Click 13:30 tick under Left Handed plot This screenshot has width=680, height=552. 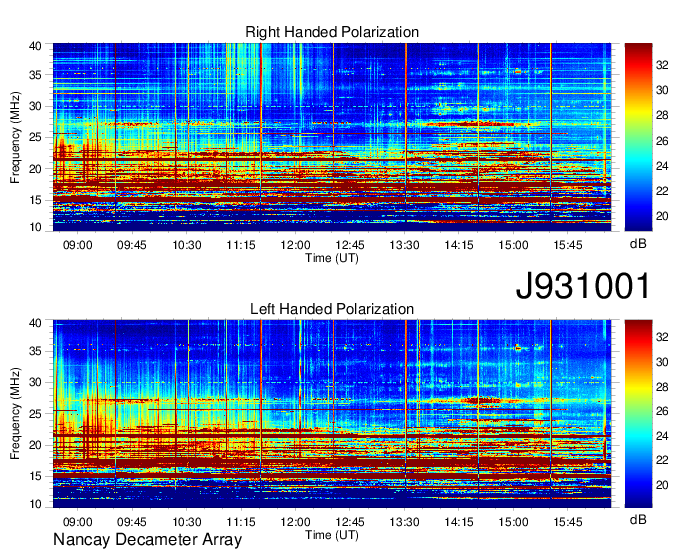click(404, 522)
